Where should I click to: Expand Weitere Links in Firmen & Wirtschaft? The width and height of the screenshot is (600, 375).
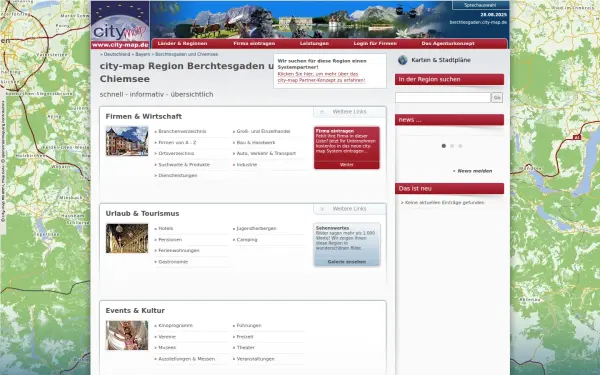tap(349, 112)
